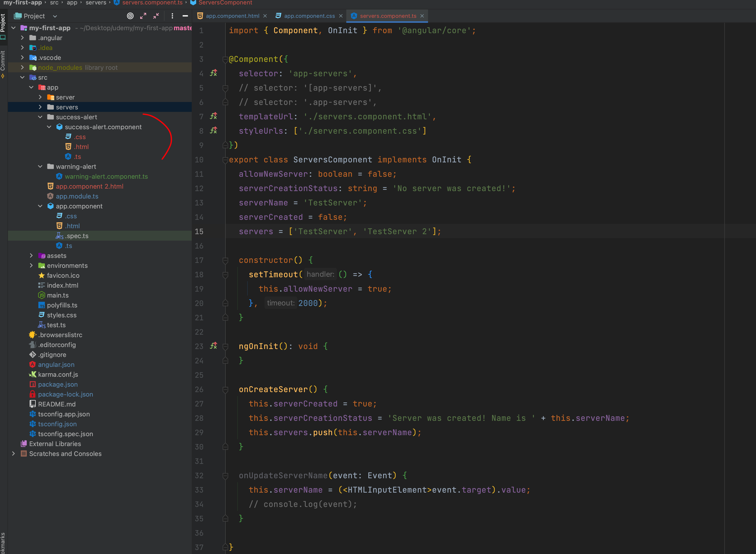Image resolution: width=756 pixels, height=554 pixels.
Task: Click ServersComponent in the breadcrumb bar
Action: click(x=225, y=3)
